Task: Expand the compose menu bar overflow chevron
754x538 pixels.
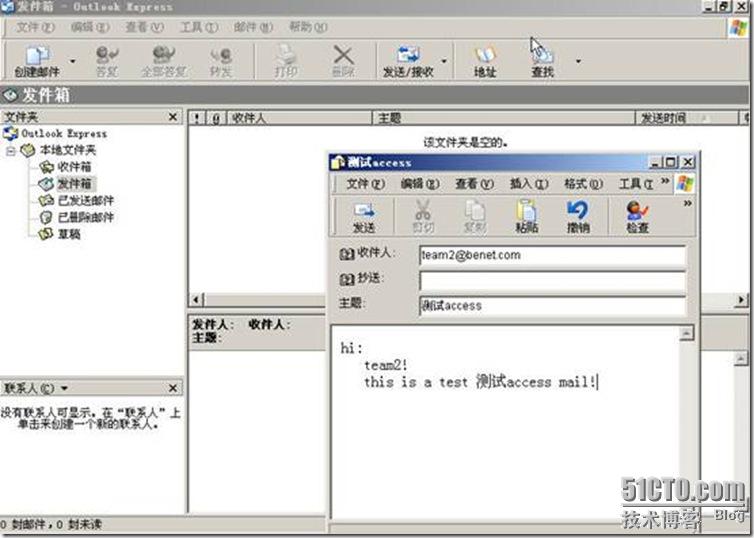Action: coord(665,181)
